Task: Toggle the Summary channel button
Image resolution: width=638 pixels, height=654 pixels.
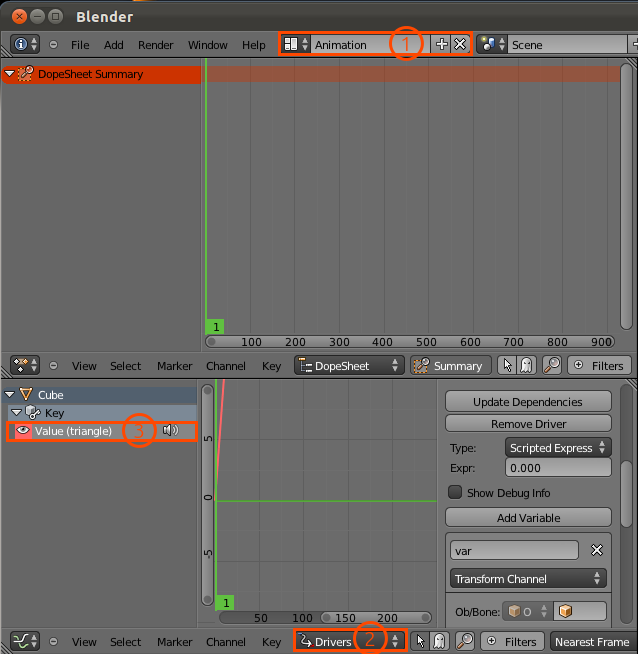Action: tap(450, 365)
